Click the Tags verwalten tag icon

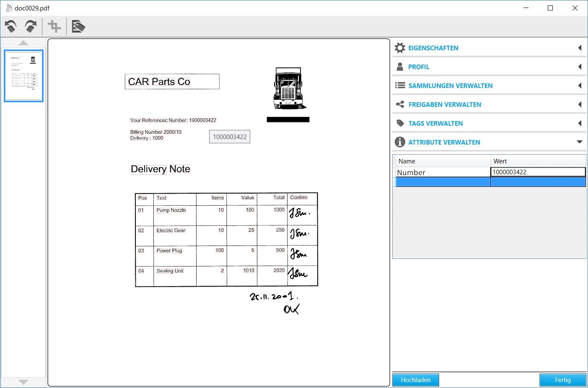pyautogui.click(x=400, y=123)
